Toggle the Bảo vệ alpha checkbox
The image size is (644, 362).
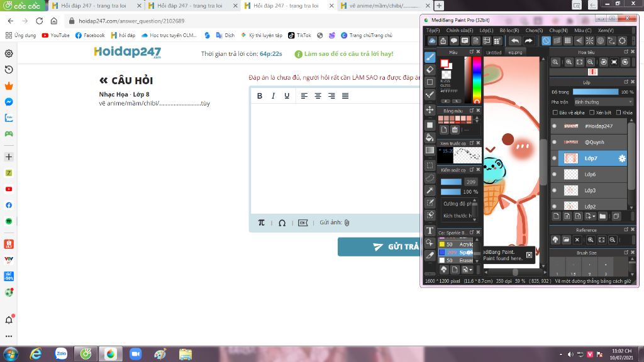[555, 112]
